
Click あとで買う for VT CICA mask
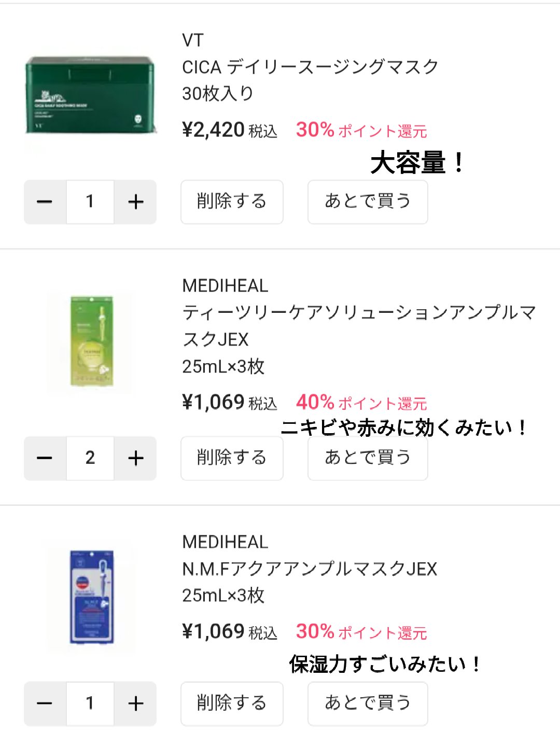[x=368, y=202]
